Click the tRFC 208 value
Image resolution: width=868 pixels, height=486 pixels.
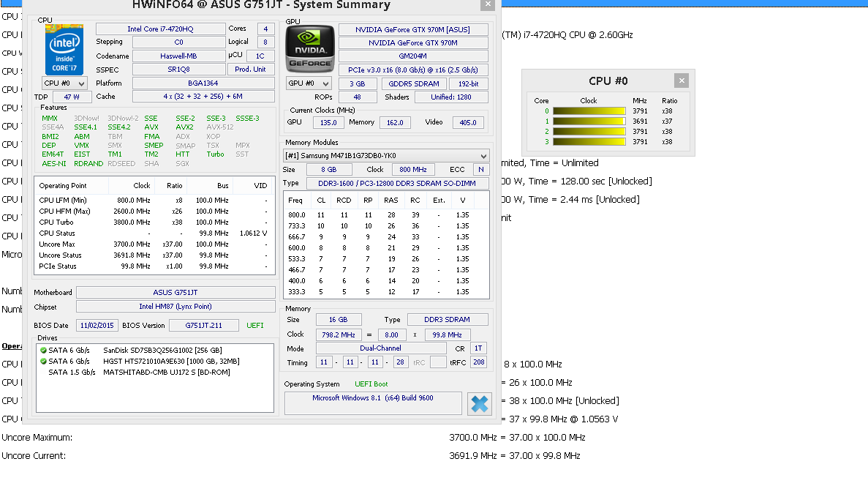479,362
